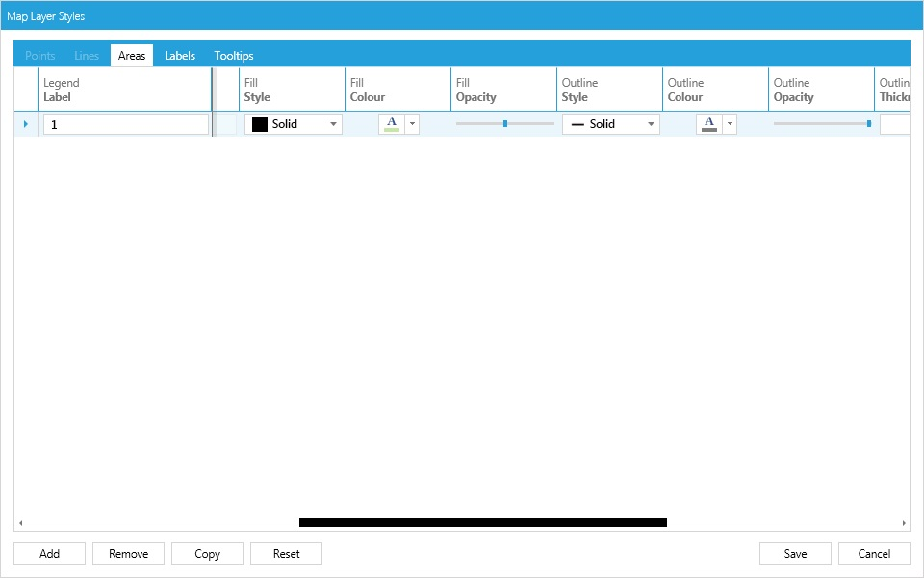Image resolution: width=924 pixels, height=578 pixels.
Task: Click the row selector arrow on the style row
Action: [26, 123]
